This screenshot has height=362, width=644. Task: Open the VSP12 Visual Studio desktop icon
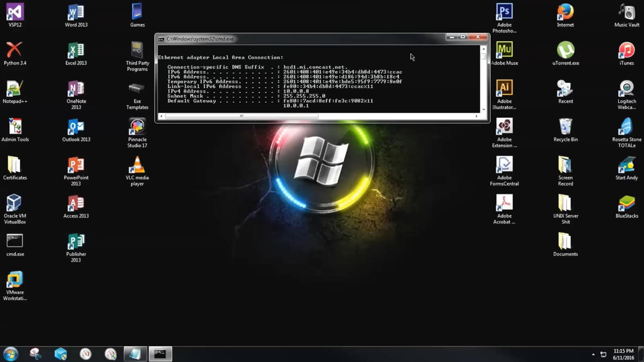[15, 15]
